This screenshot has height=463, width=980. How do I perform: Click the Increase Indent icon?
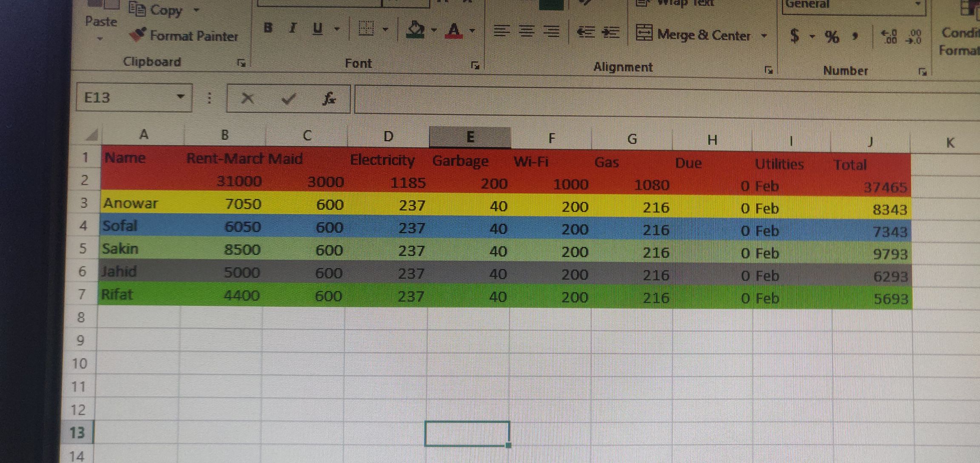pyautogui.click(x=611, y=33)
